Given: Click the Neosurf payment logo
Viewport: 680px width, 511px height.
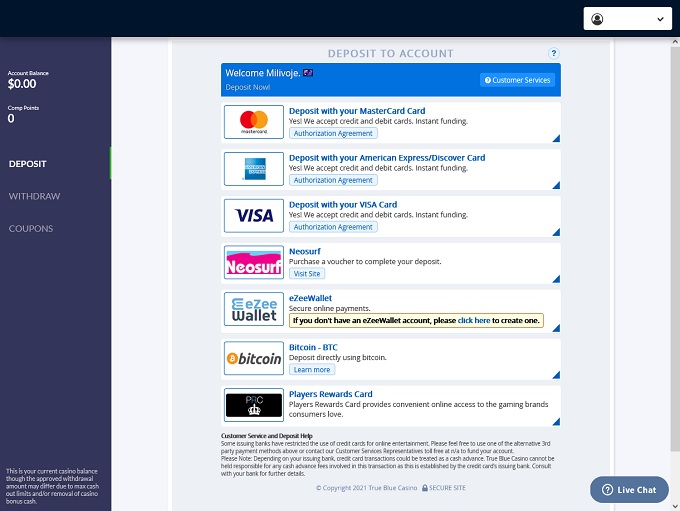Looking at the screenshot, I should point(254,263).
